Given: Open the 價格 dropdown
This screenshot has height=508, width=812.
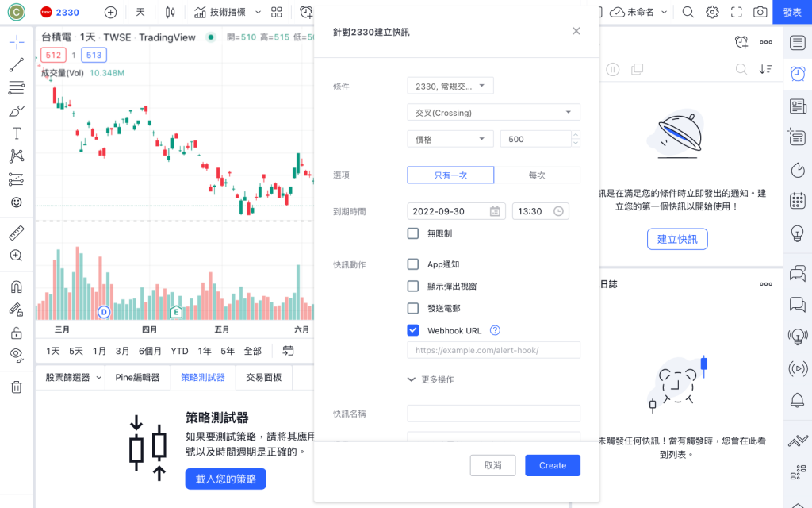Looking at the screenshot, I should 450,139.
